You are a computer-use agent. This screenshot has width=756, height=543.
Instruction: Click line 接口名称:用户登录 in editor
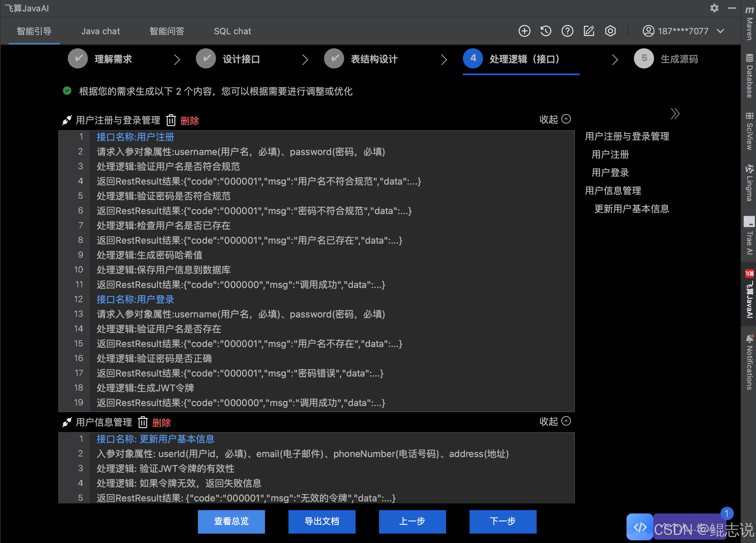135,299
